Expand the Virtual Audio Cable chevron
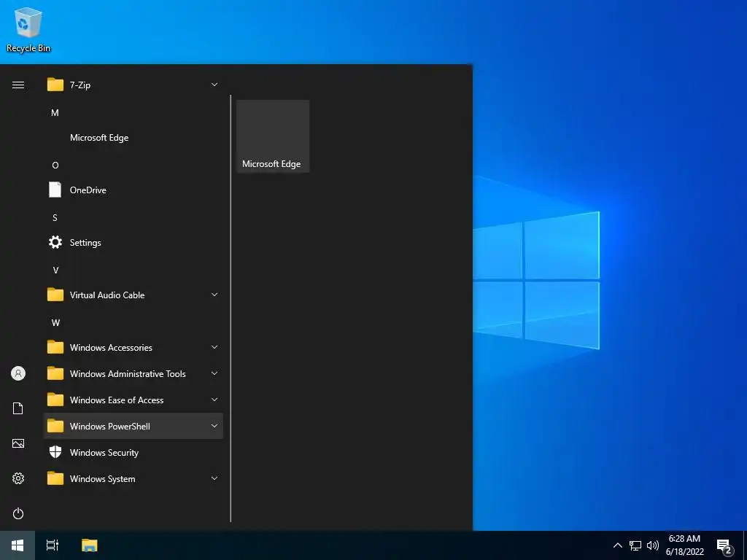 (x=214, y=295)
